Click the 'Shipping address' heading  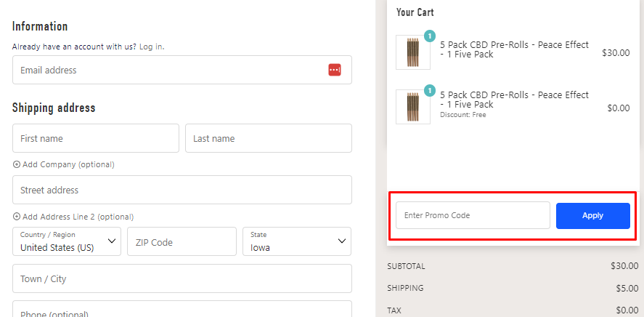tap(54, 108)
